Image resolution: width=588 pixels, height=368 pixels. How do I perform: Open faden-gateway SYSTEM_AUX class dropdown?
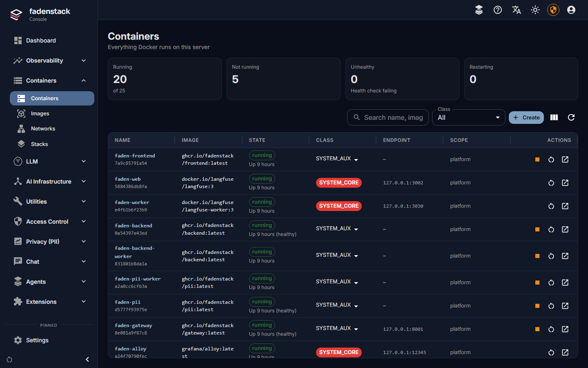tap(337, 328)
